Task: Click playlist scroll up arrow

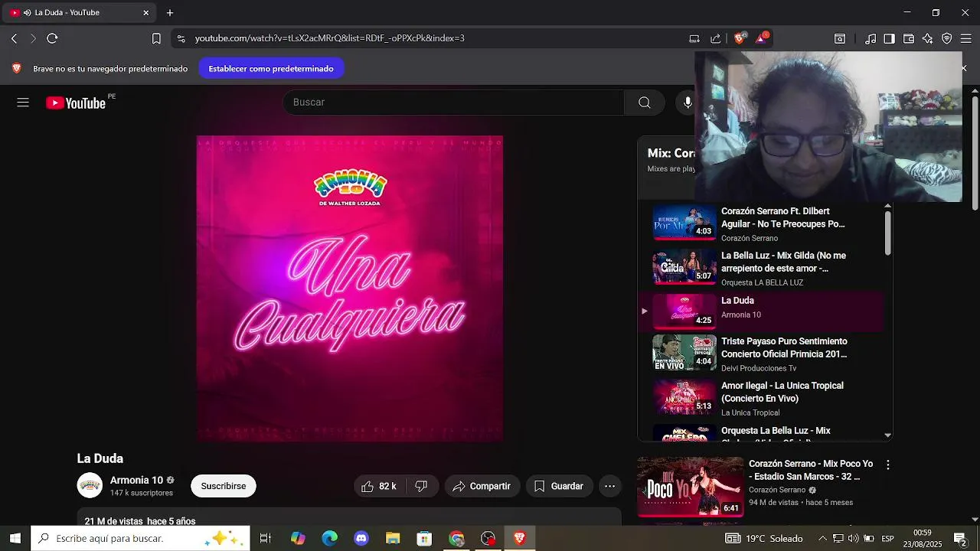Action: 888,206
